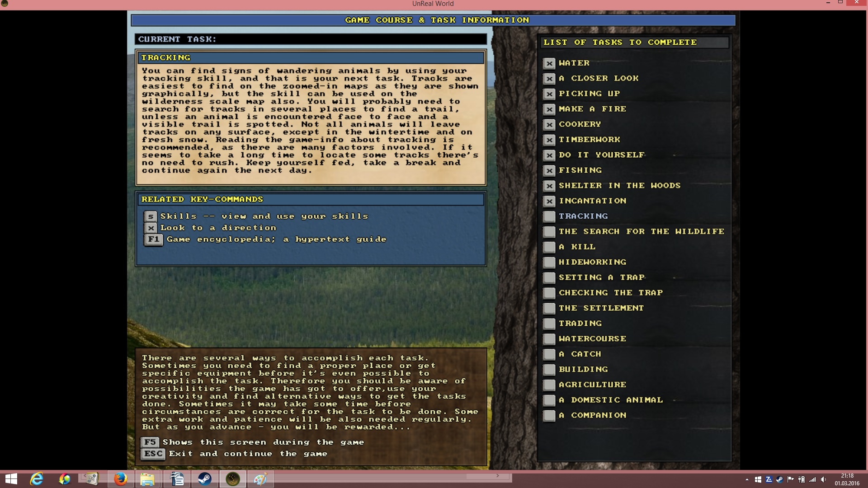
Task: Toggle the MAKE A FIRE checkbox
Action: click(x=549, y=109)
